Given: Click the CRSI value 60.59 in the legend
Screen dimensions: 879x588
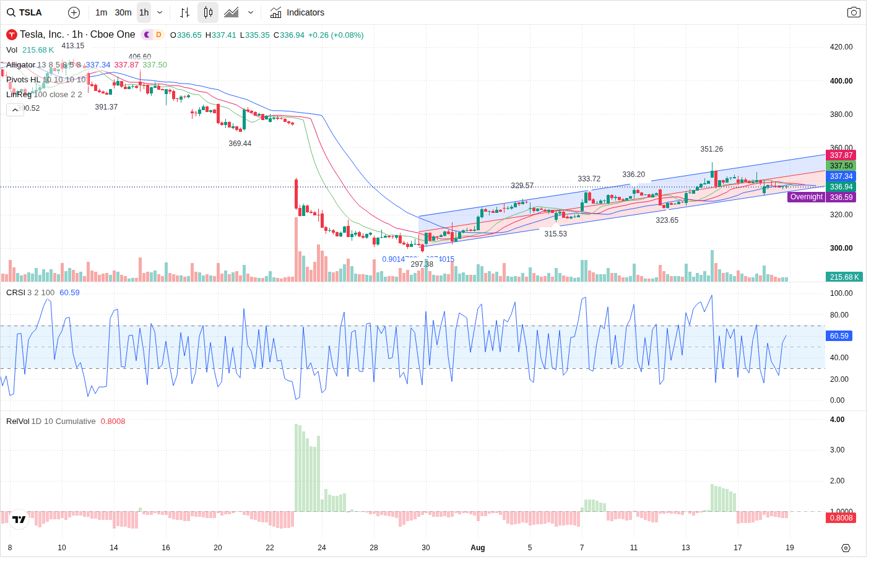Looking at the screenshot, I should point(69,293).
